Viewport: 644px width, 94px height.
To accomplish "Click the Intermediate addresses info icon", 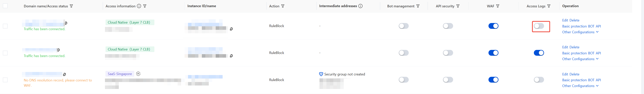I will point(360,6).
